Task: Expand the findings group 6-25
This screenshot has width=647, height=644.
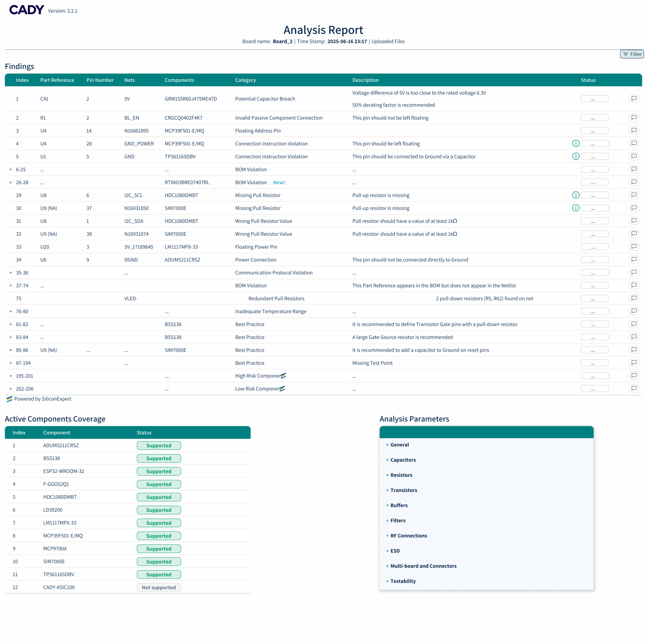Action: coord(11,170)
